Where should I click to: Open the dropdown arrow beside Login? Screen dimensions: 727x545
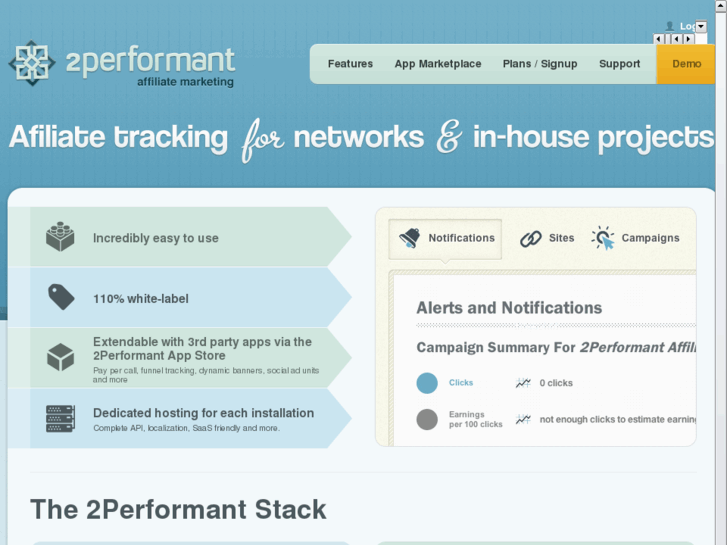pyautogui.click(x=701, y=26)
